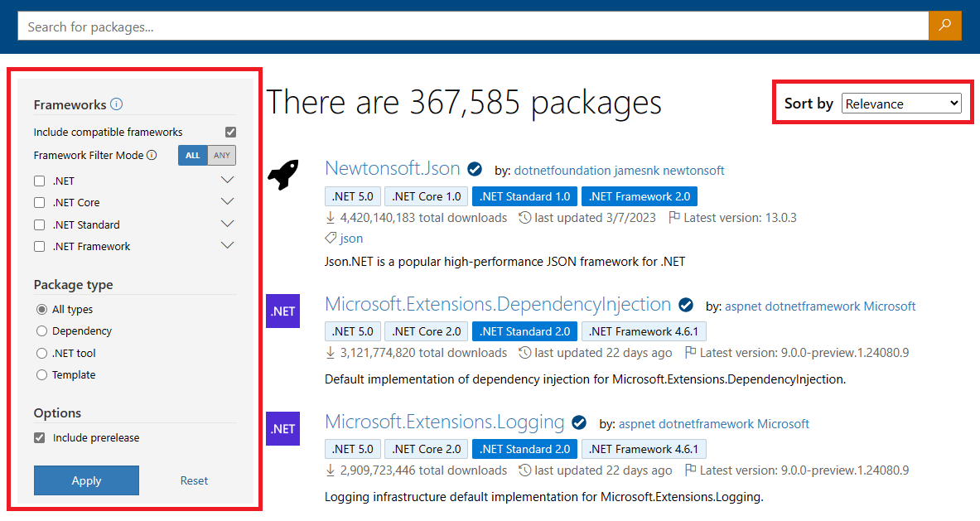This screenshot has width=980, height=521.
Task: Click the tag icon beside the json tag
Action: (x=331, y=238)
